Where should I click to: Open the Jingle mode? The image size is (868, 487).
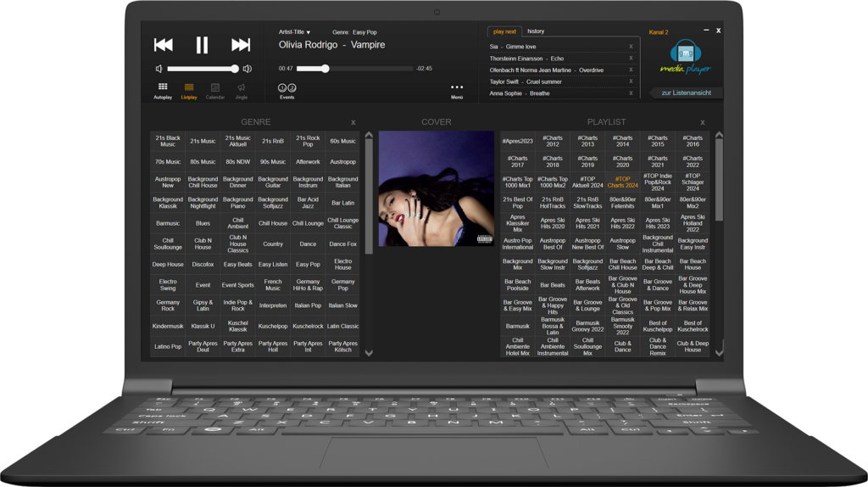(242, 91)
